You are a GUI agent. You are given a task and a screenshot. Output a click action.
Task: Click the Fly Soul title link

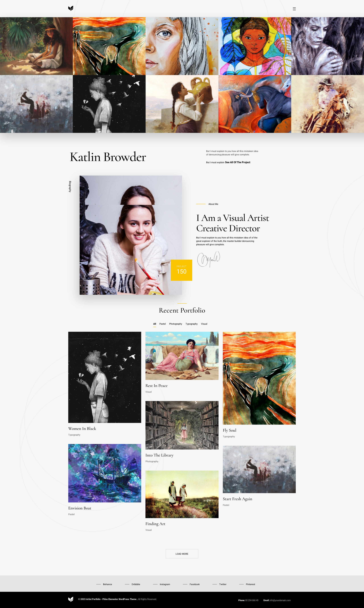[229, 430]
